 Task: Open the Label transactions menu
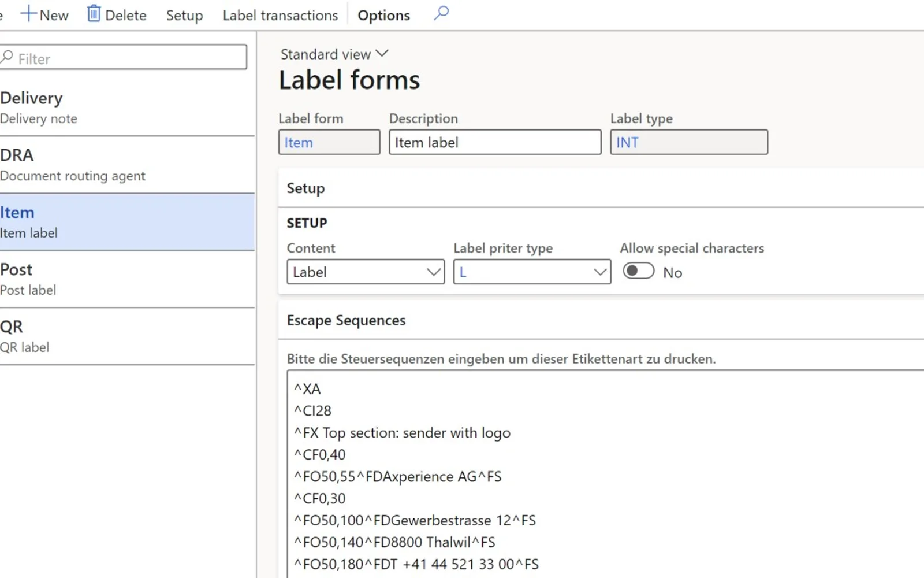click(280, 15)
